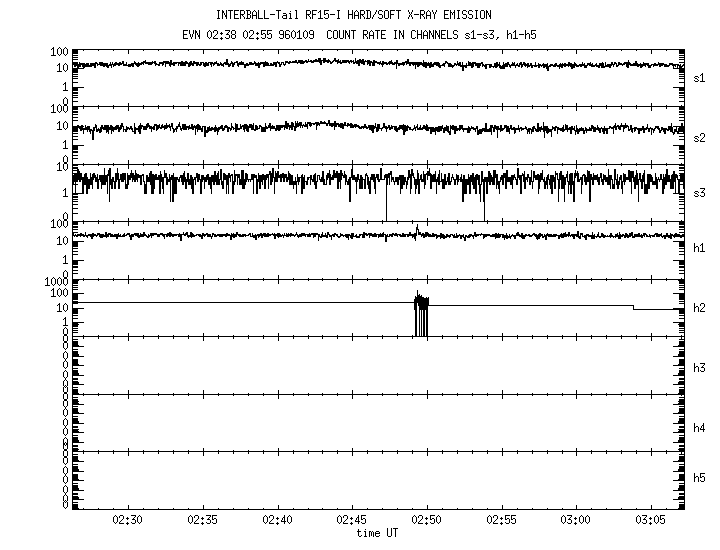Click the 02:30 time axis tick label
Viewport: 720px width, 550px height.
pyautogui.click(x=128, y=521)
